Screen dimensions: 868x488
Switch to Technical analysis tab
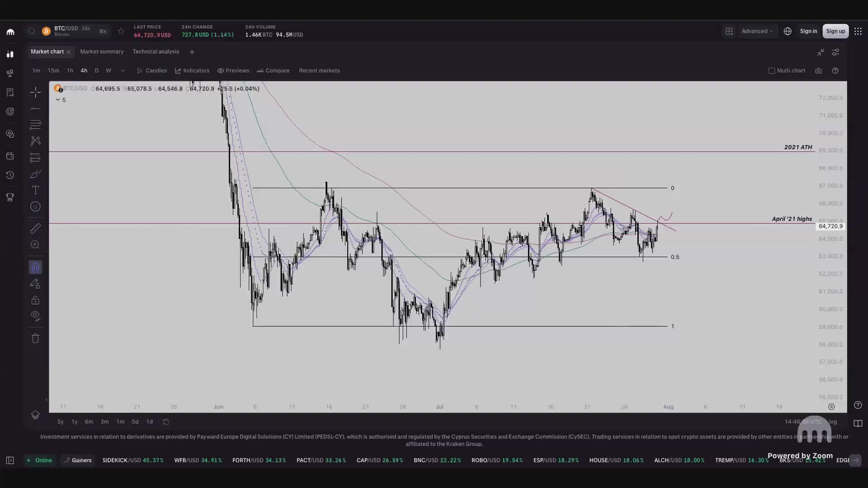(x=156, y=52)
